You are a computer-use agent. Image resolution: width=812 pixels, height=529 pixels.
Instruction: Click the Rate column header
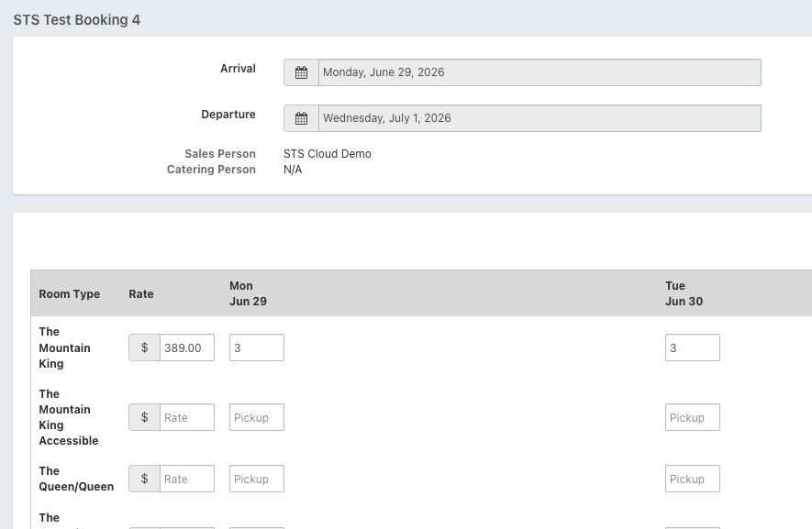(141, 294)
